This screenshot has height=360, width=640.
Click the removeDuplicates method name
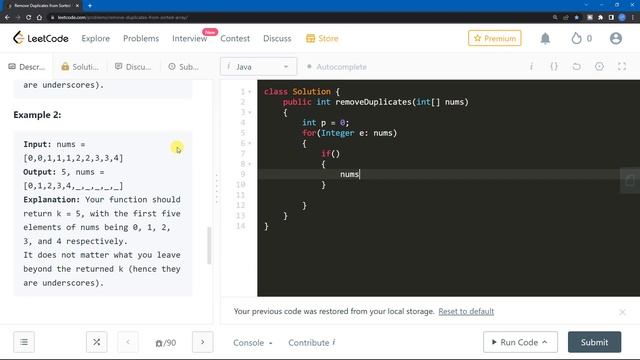click(373, 102)
